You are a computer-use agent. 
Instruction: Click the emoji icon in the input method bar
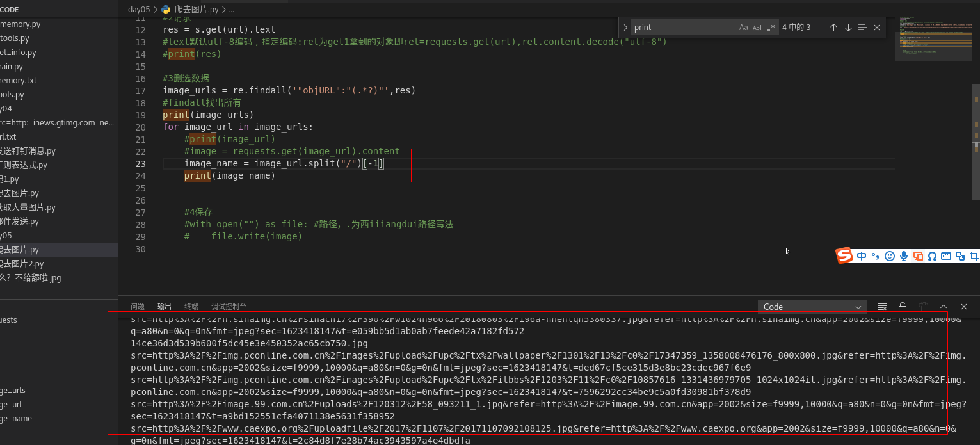(889, 255)
